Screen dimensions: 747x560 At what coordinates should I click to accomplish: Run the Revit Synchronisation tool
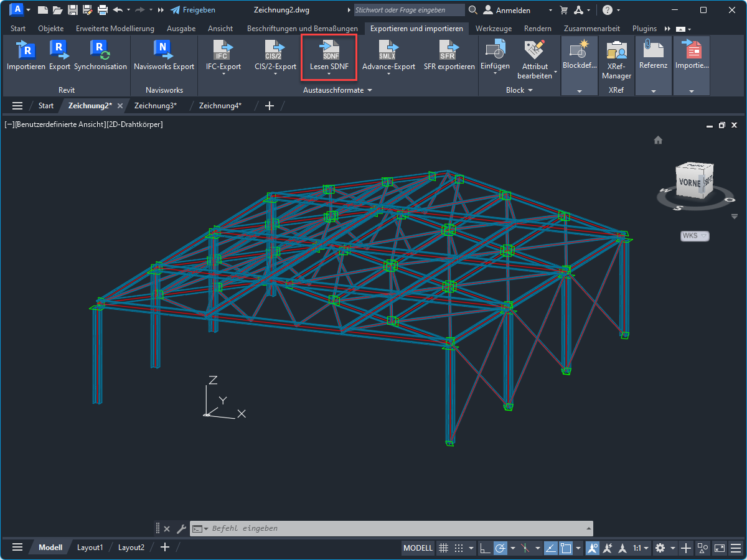[x=101, y=55]
